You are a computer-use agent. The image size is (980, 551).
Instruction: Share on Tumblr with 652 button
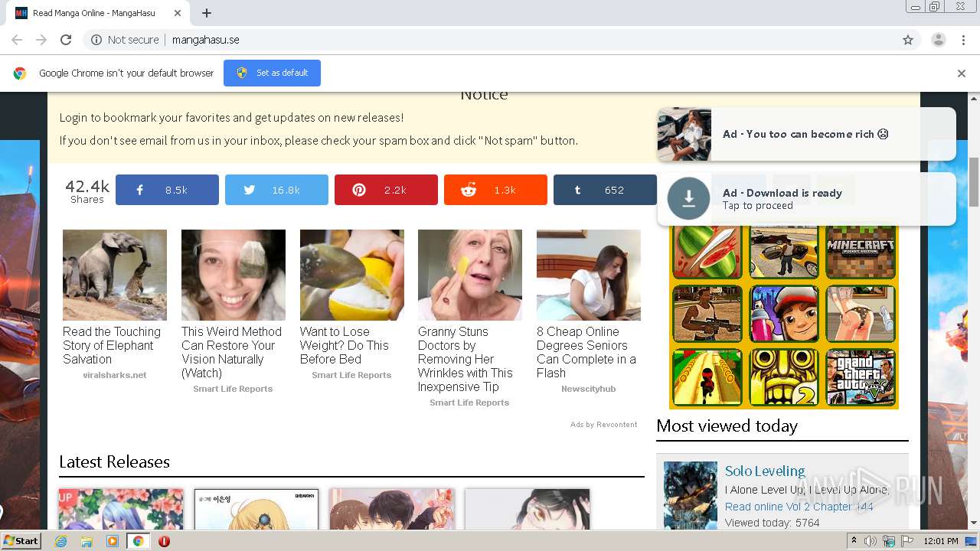click(605, 190)
